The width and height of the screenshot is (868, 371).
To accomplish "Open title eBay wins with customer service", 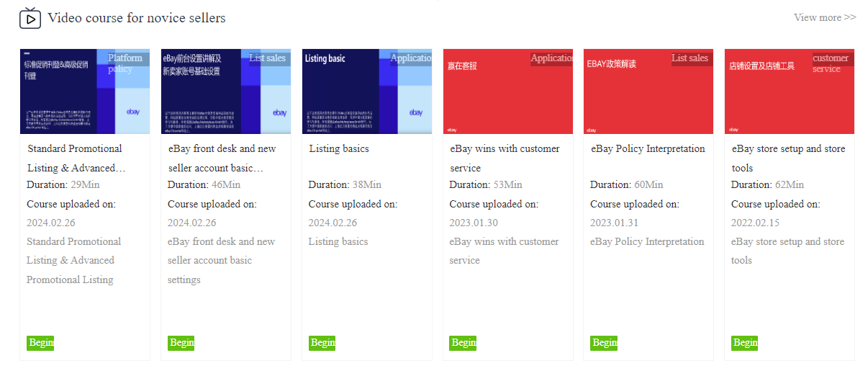I will pos(505,158).
